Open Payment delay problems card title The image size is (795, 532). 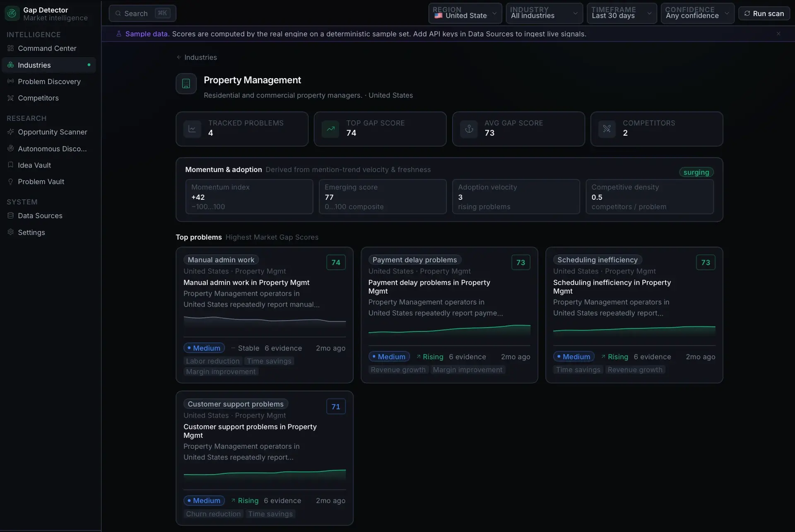(429, 287)
